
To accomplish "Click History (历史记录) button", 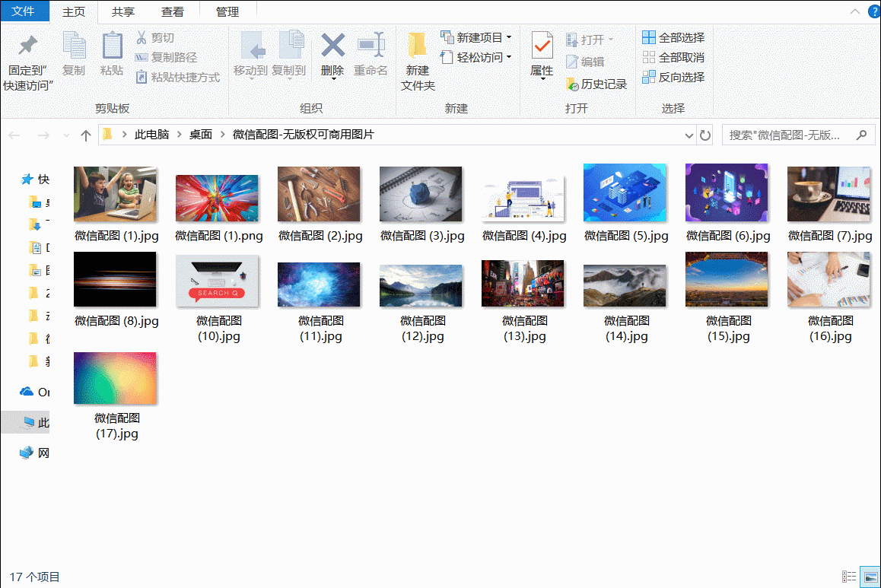I will [596, 84].
